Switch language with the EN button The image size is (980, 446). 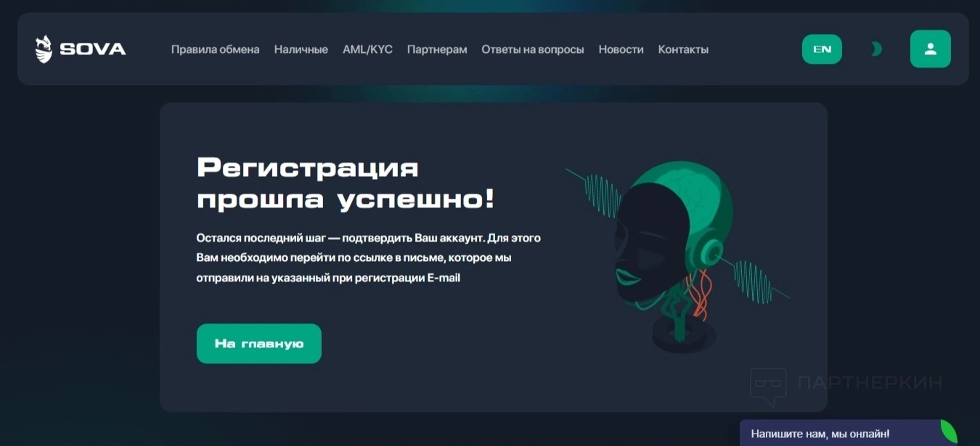click(x=822, y=49)
